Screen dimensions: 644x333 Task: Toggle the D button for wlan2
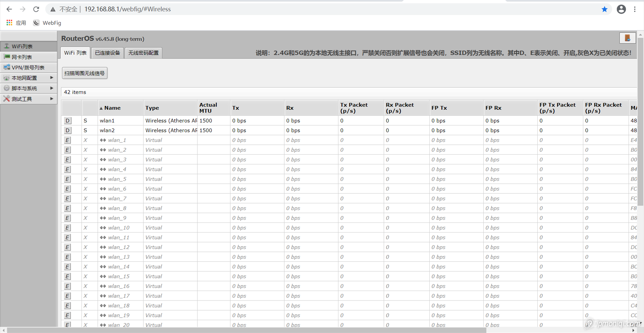tap(67, 130)
